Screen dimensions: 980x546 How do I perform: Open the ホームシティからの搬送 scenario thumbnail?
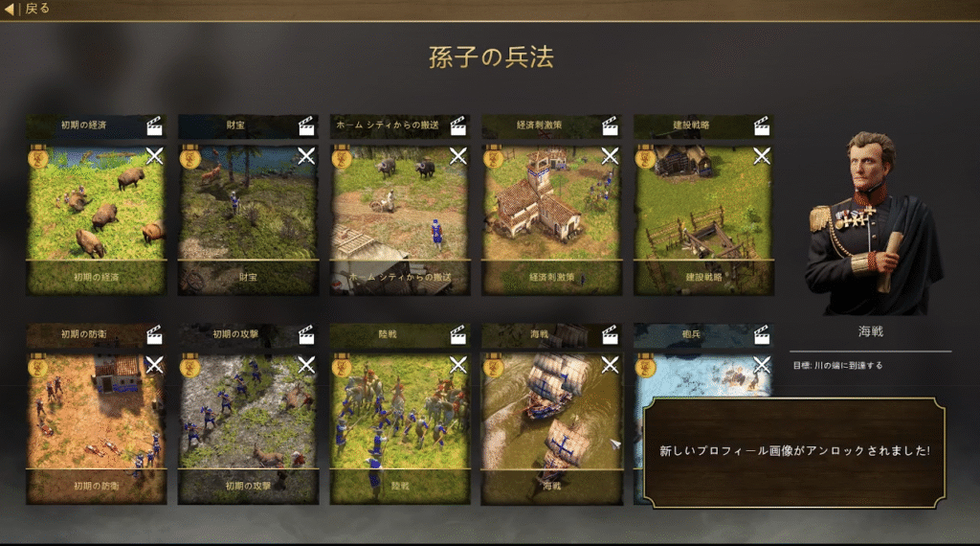400,203
